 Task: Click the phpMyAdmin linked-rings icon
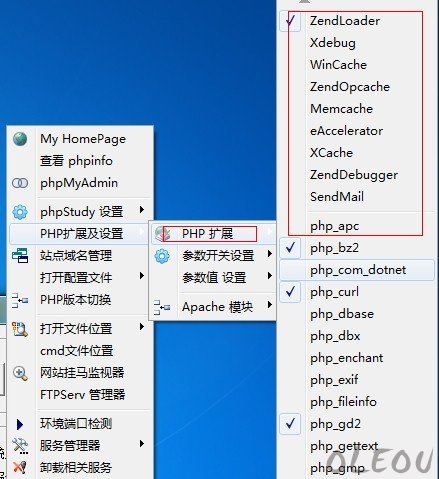[20, 183]
